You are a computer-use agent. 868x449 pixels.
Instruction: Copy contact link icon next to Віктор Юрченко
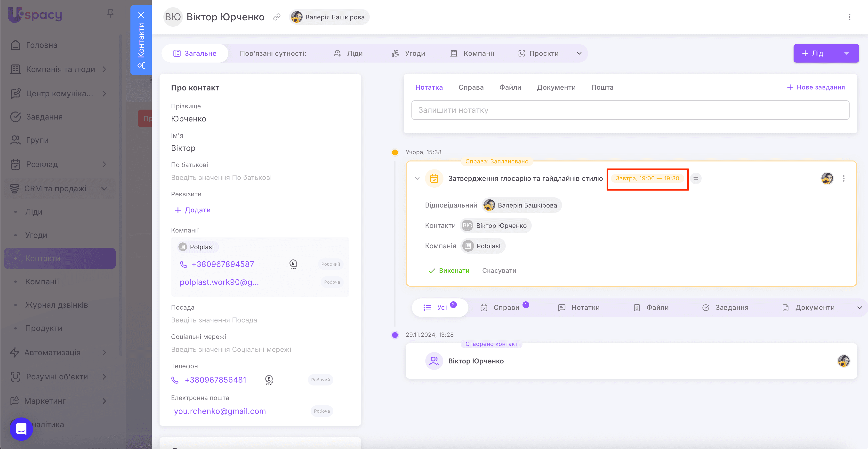point(277,17)
